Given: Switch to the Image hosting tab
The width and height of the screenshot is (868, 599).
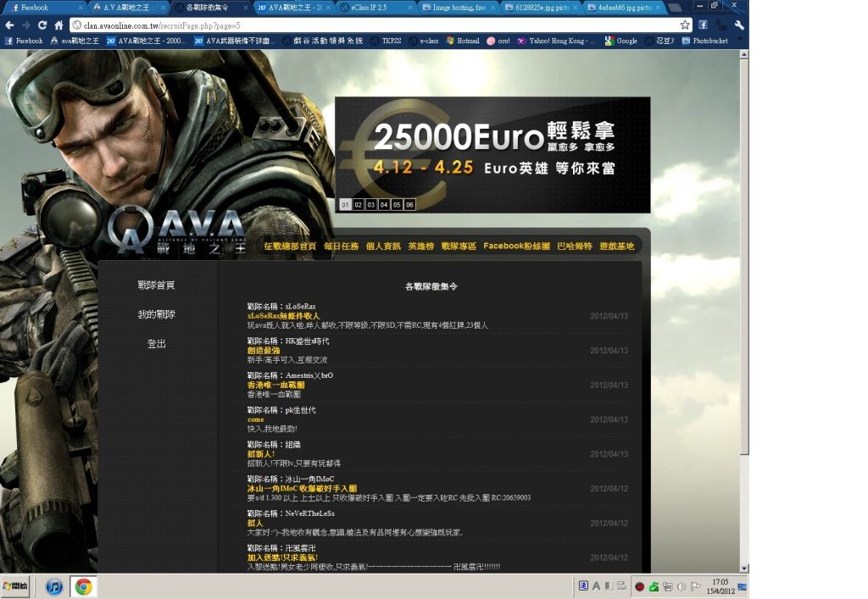Looking at the screenshot, I should (459, 7).
